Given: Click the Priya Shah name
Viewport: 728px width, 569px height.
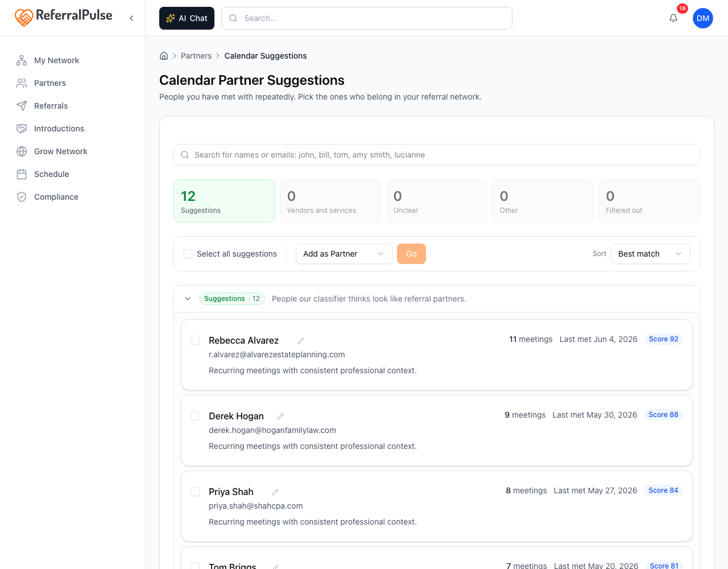Looking at the screenshot, I should point(231,492).
